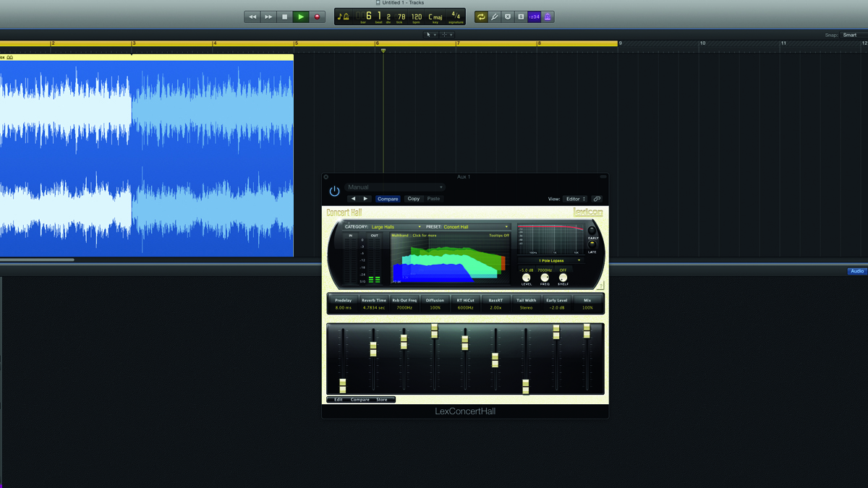Toggle Cycle mode in the control bar

coord(481,17)
